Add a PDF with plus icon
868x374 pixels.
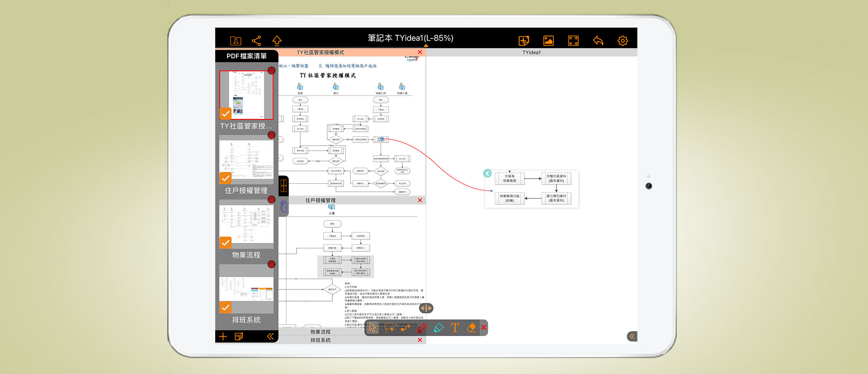pos(223,336)
